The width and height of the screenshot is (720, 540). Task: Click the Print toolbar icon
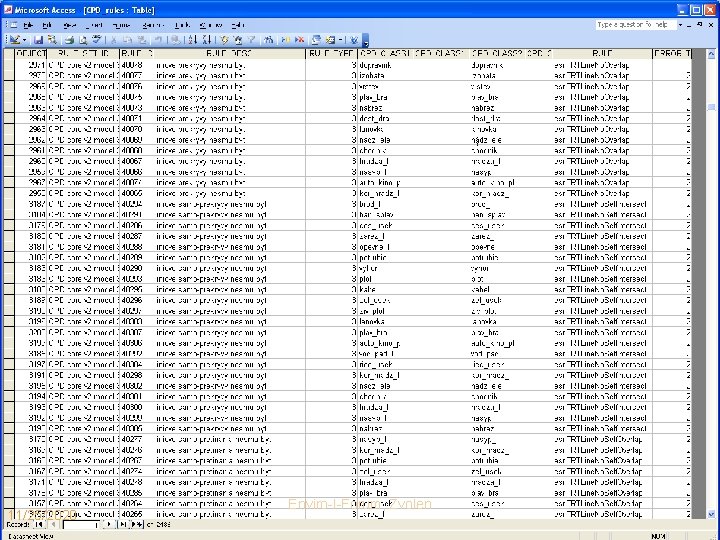(x=70, y=40)
